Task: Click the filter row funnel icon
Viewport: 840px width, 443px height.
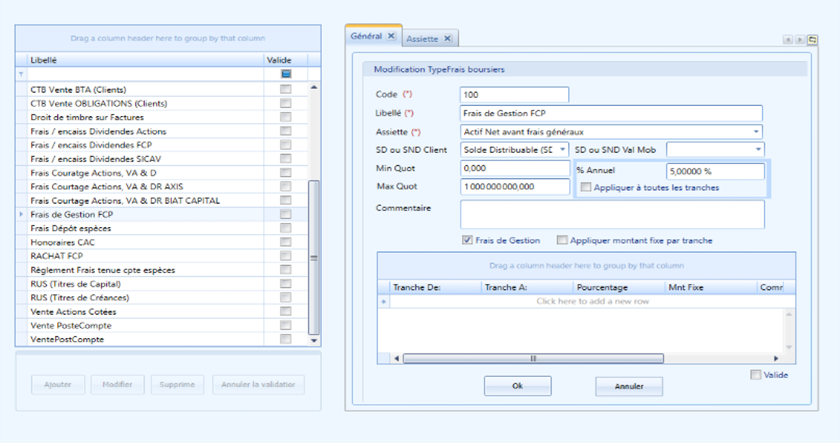Action: (x=21, y=74)
